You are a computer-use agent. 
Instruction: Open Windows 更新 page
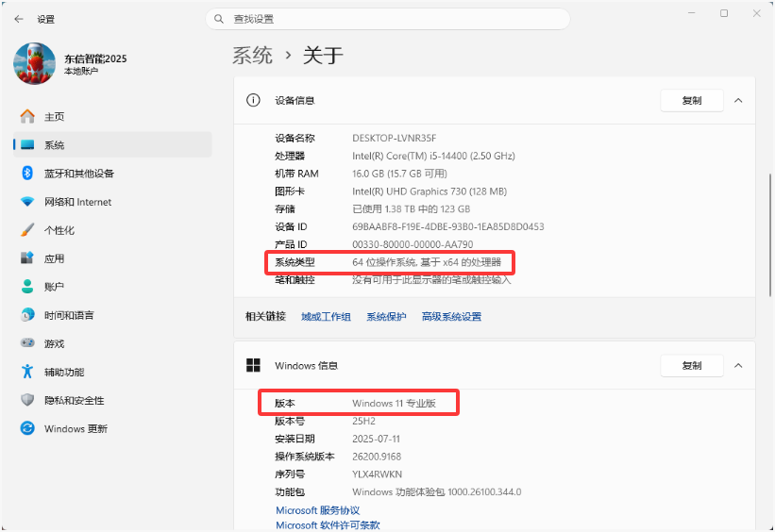tap(76, 429)
